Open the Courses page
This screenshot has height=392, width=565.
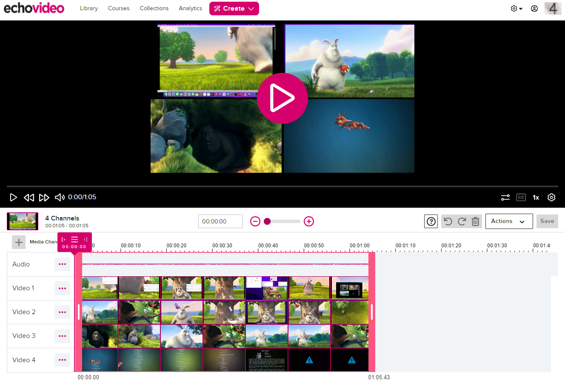(x=119, y=8)
